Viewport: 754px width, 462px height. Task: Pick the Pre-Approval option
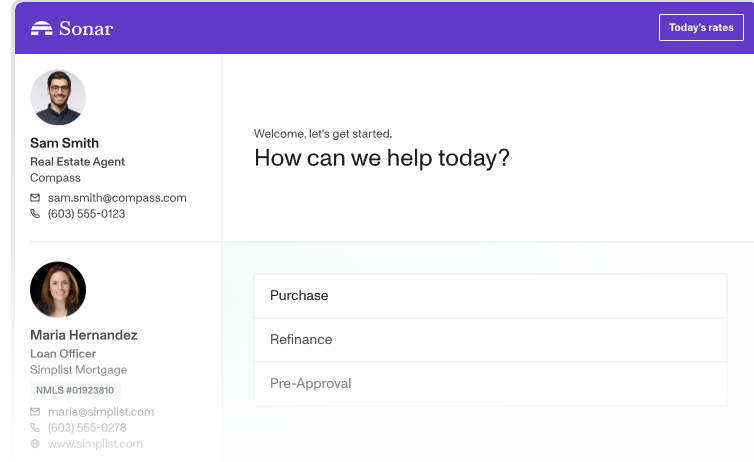tap(490, 384)
